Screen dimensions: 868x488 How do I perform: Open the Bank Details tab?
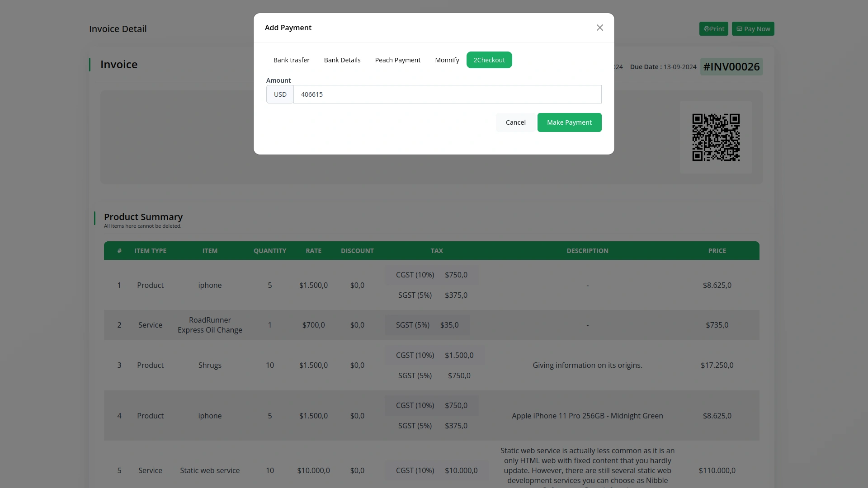click(x=342, y=60)
